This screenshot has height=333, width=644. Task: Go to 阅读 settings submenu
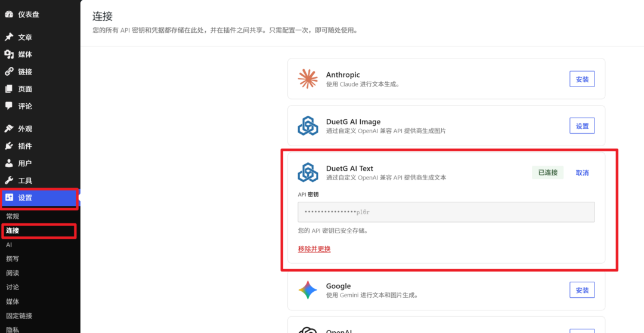point(13,273)
